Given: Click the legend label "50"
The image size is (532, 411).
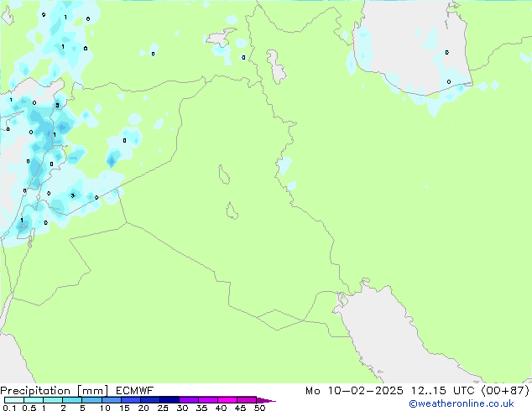Looking at the screenshot, I should 259,408.
